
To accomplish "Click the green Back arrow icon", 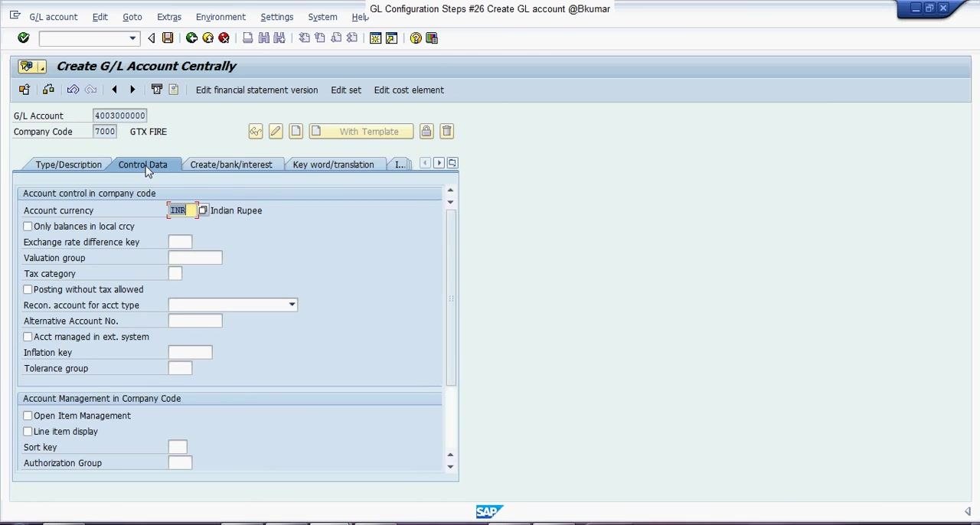I will [191, 38].
